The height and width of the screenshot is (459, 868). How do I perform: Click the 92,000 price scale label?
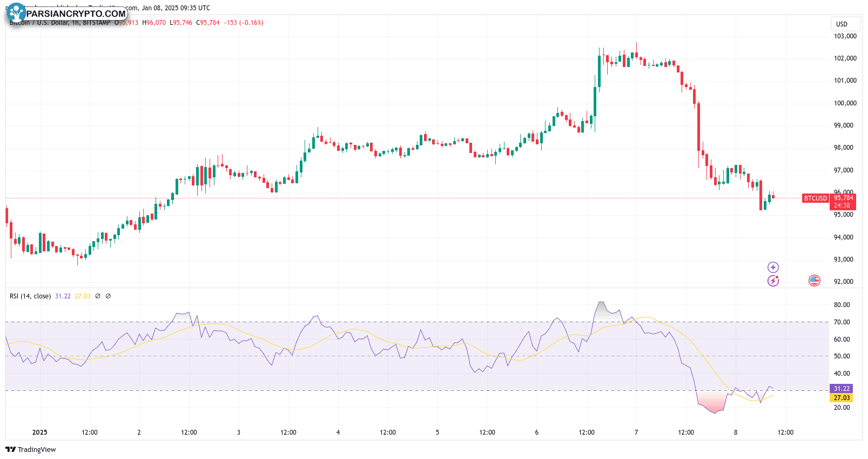point(844,282)
